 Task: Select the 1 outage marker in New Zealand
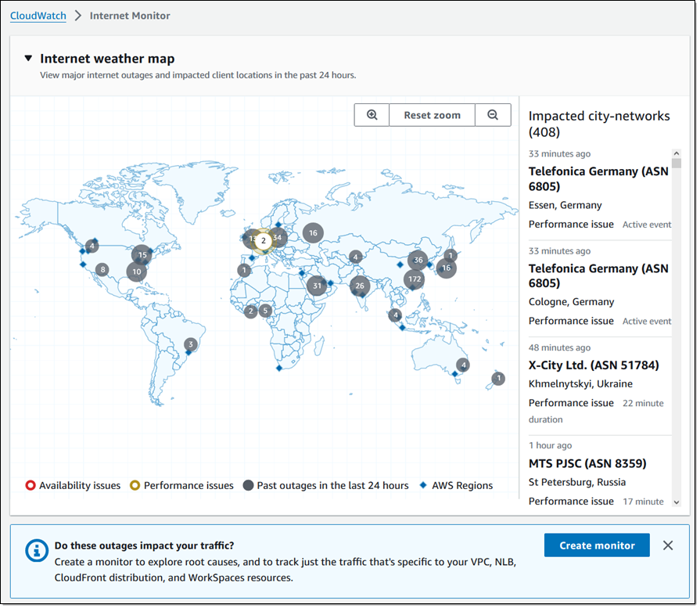pyautogui.click(x=500, y=380)
